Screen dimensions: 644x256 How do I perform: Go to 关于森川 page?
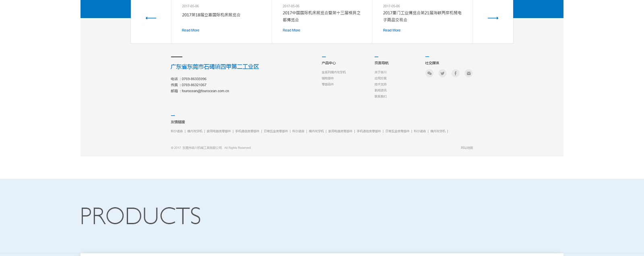pos(380,73)
